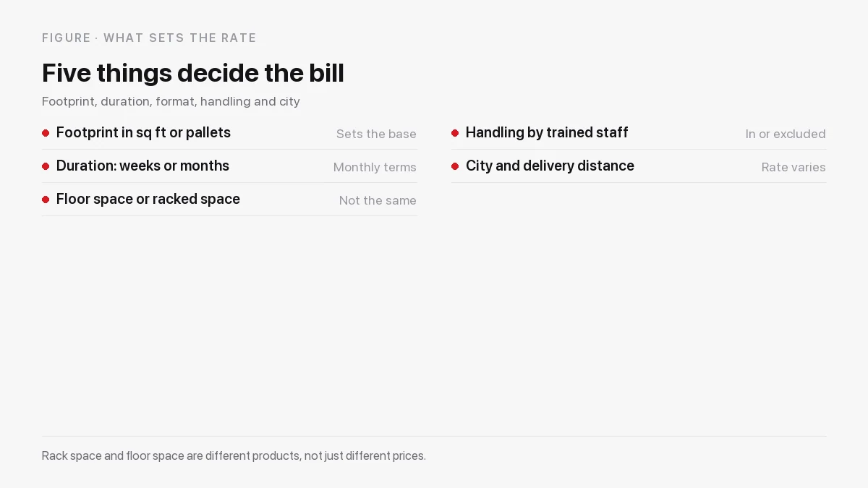Viewport: 868px width, 488px height.
Task: Select 'Duration: weeks or months' text
Action: (142, 166)
